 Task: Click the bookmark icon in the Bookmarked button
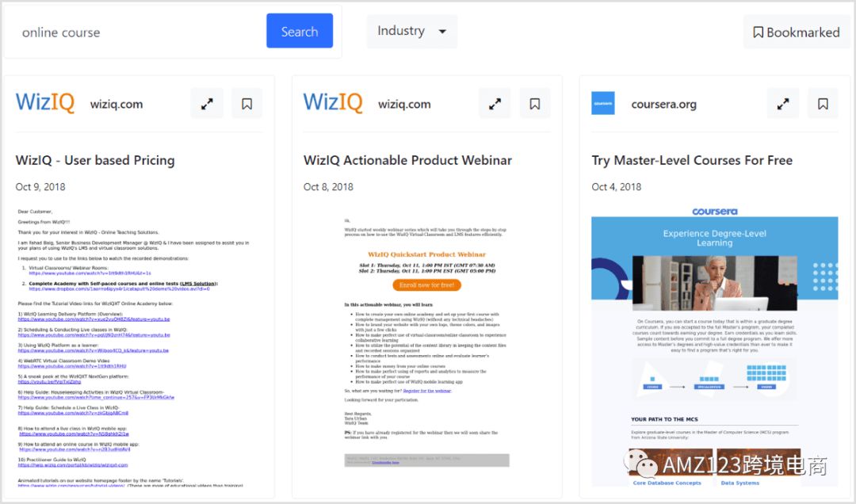pyautogui.click(x=759, y=32)
